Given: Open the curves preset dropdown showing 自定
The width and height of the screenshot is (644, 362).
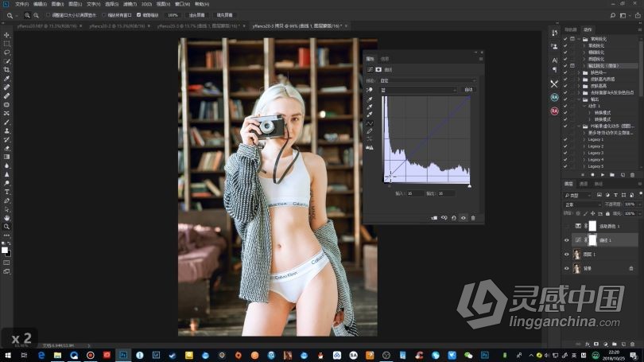Looking at the screenshot, I should pos(429,80).
